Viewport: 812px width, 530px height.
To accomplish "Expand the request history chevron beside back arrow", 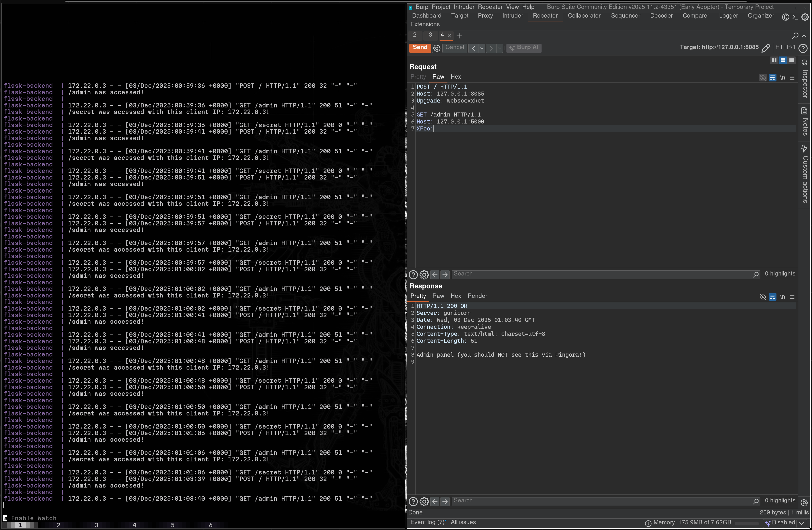I will click(482, 48).
